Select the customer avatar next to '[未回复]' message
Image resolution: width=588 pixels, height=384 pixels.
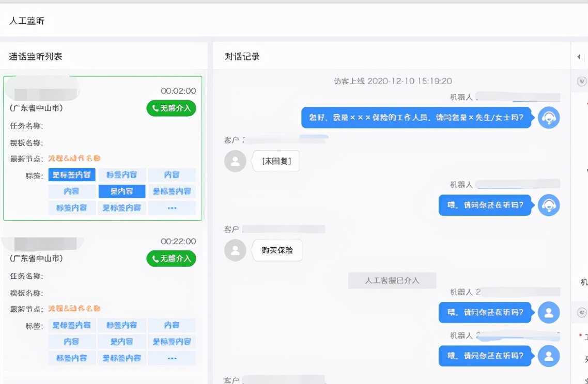[x=235, y=161]
